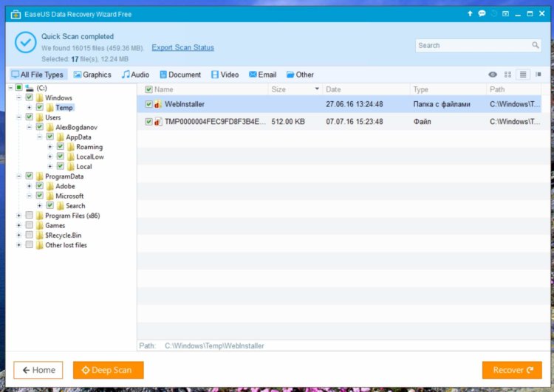Filter by Other file type
The image size is (554, 392).
tap(300, 75)
